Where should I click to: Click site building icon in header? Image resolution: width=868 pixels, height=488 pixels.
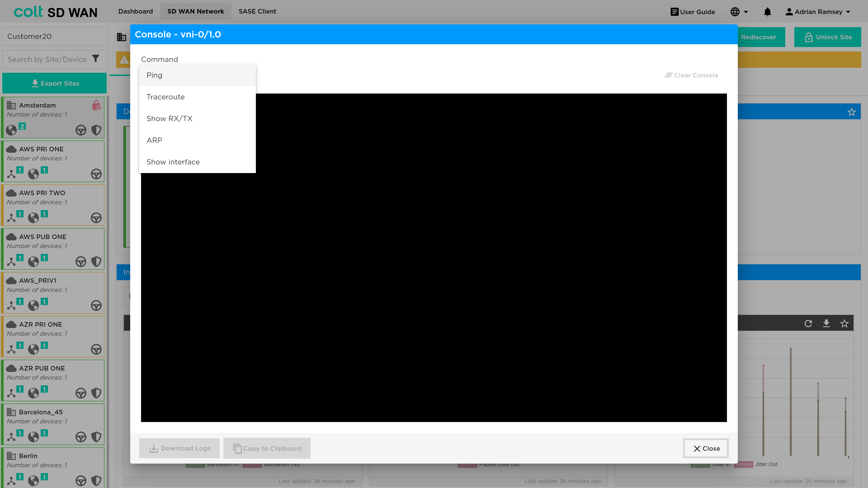coord(122,37)
